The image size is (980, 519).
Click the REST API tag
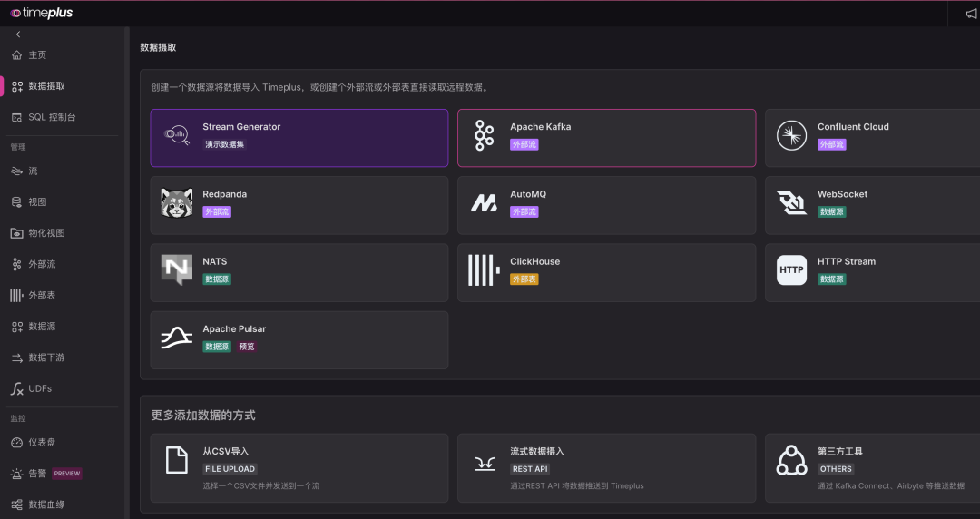point(530,469)
